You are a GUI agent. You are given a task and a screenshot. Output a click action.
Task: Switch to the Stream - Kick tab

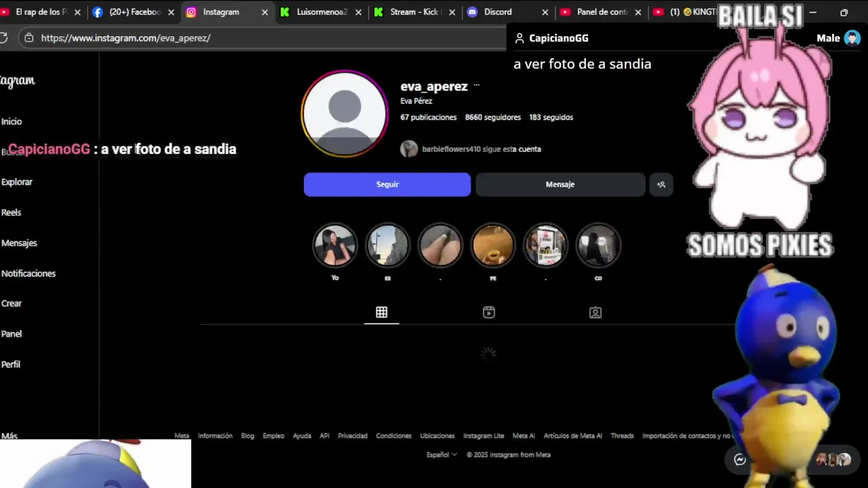(414, 12)
